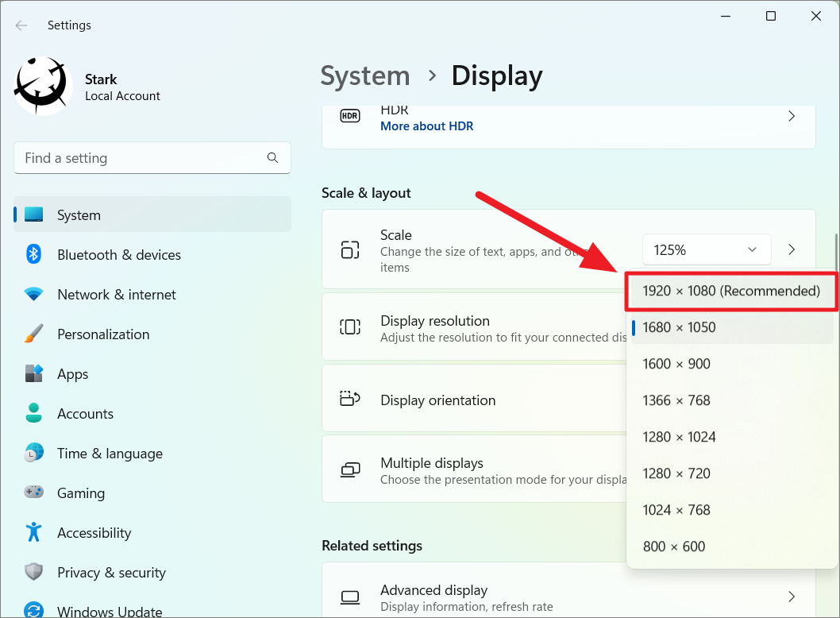The width and height of the screenshot is (840, 618).
Task: Choose the 1920 × 1080 Recommended resolution
Action: click(x=730, y=291)
